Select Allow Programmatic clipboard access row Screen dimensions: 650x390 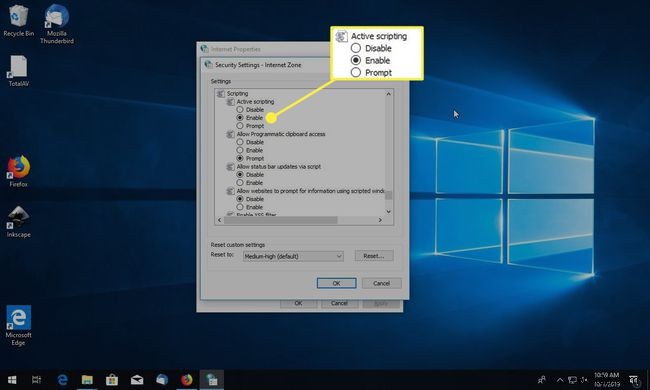click(276, 134)
